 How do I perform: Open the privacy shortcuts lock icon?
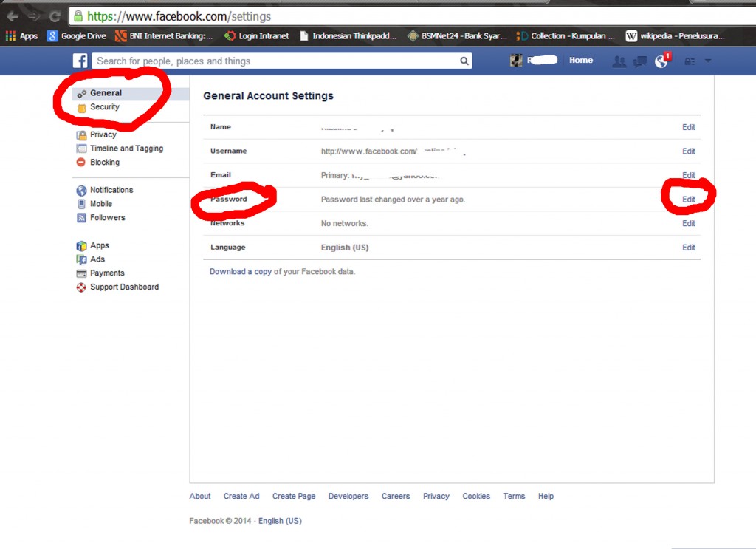690,61
